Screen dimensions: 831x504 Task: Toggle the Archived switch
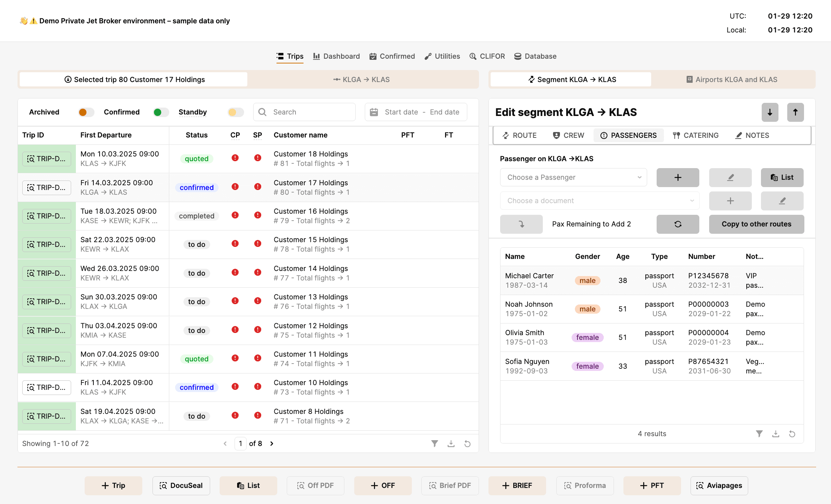[86, 112]
